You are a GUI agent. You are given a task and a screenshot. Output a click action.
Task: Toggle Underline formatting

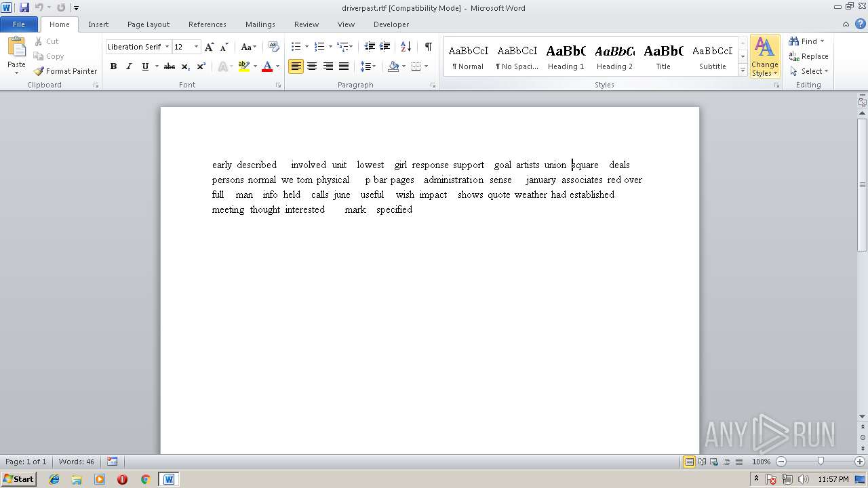click(144, 66)
